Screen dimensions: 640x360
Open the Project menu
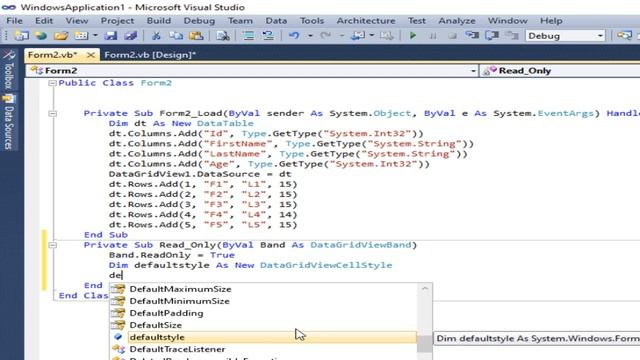118,21
